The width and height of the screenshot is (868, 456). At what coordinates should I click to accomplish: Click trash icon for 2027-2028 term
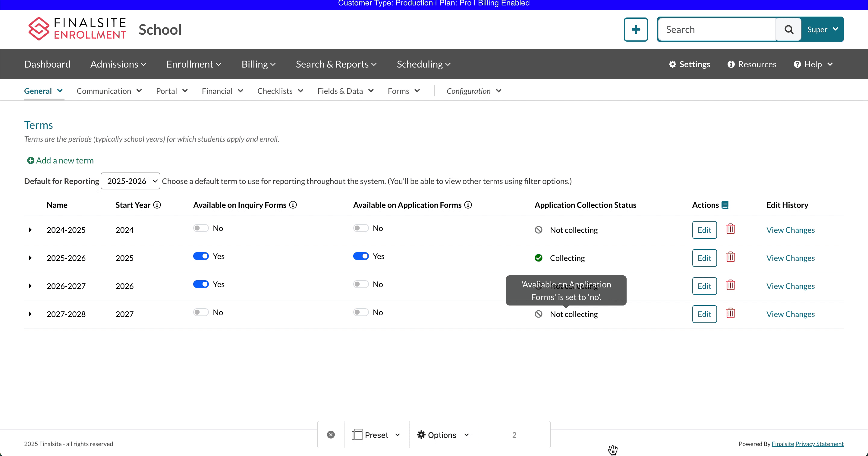point(730,313)
